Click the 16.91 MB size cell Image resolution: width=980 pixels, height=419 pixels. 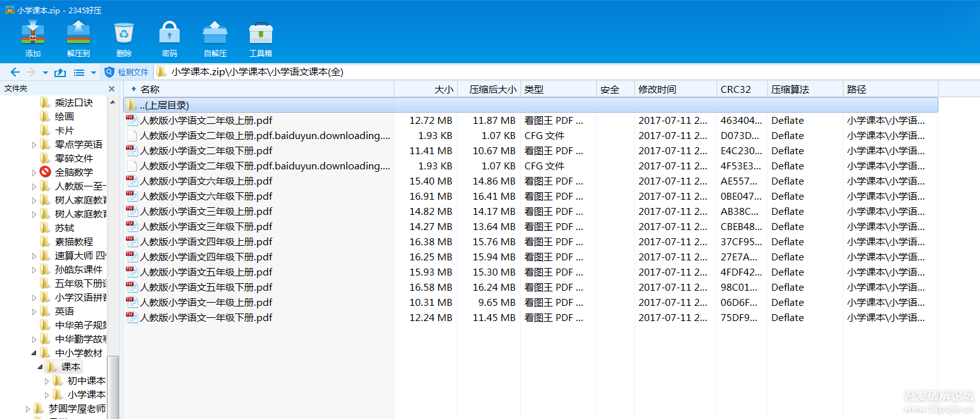pos(431,196)
